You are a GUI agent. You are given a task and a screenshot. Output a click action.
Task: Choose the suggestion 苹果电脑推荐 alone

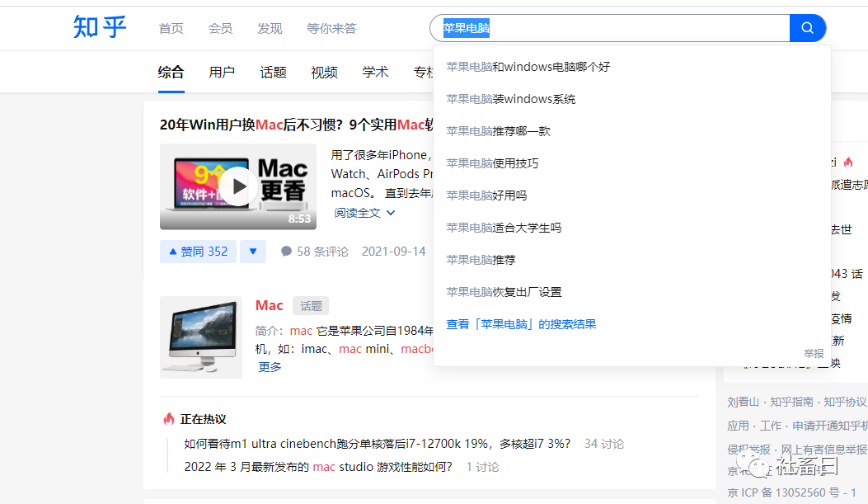point(631,260)
